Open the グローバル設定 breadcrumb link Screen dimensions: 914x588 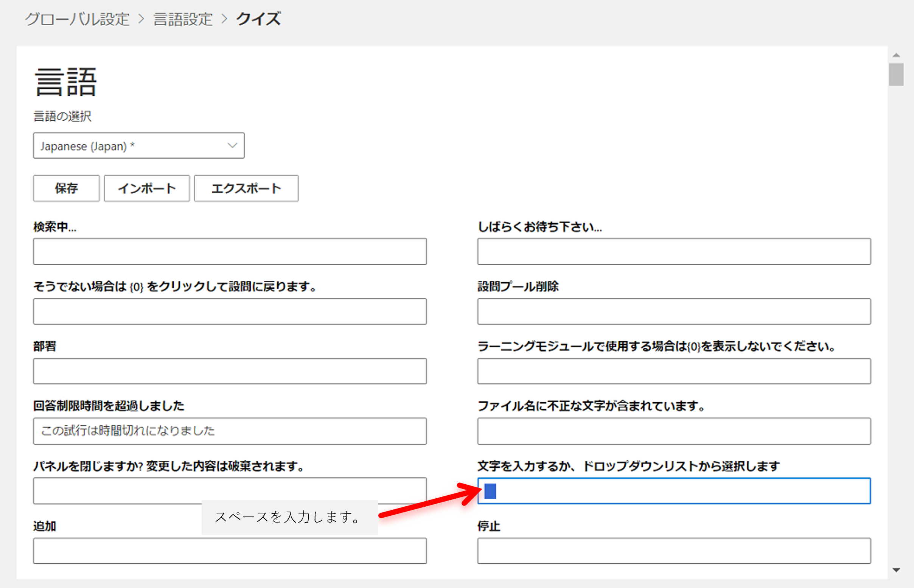[x=78, y=19]
